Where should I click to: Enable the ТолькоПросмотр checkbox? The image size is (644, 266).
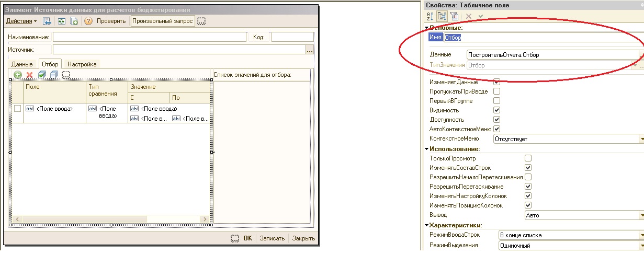coord(528,158)
